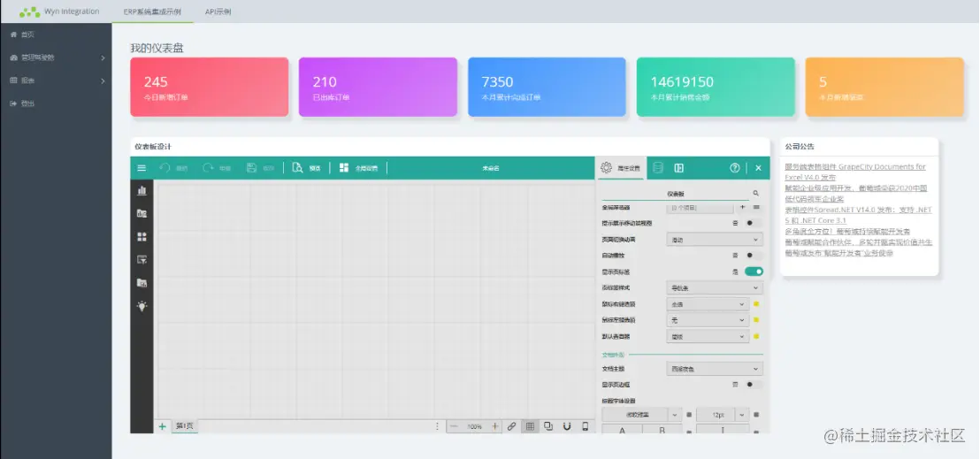Click the overlapping squares layer icon

548,426
